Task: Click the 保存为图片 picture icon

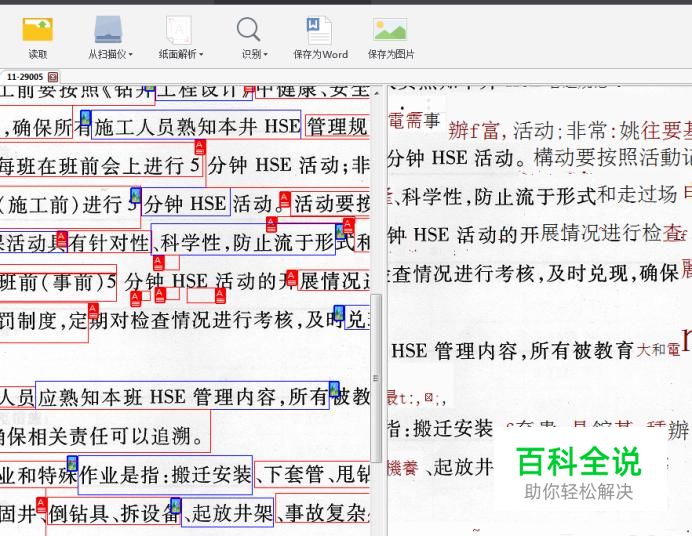Action: 390,30
